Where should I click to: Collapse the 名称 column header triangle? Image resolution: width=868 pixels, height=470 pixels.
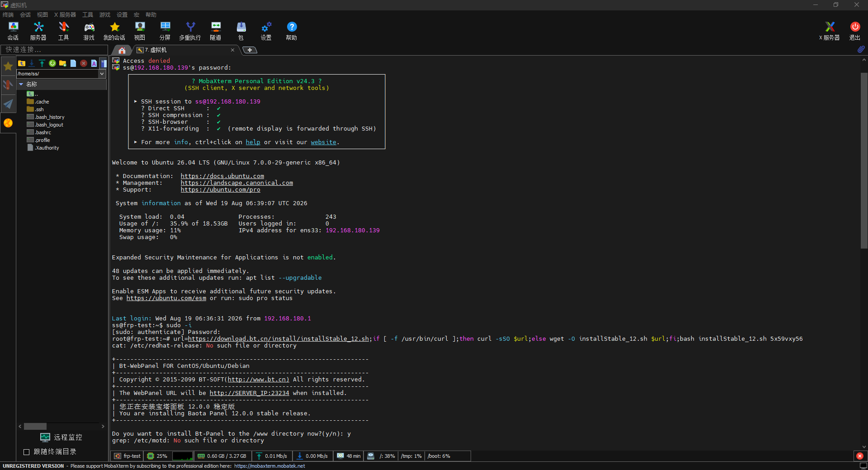pyautogui.click(x=21, y=84)
